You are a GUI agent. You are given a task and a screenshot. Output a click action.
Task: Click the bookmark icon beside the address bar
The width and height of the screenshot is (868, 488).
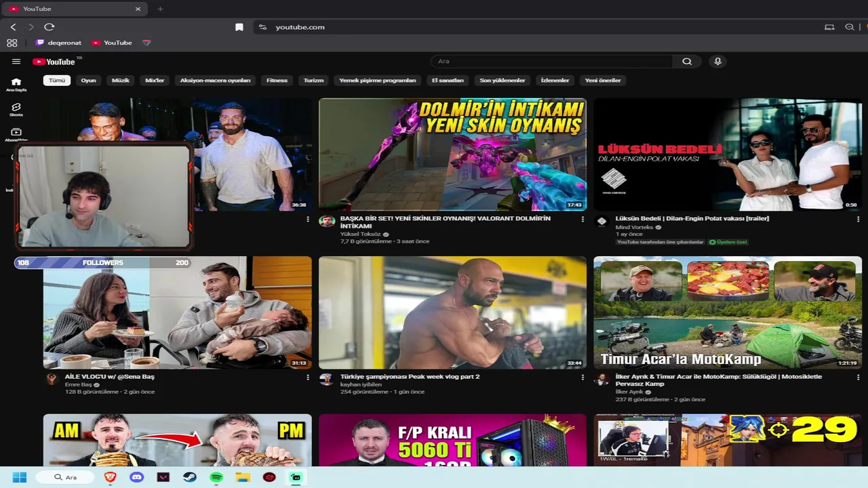click(239, 27)
